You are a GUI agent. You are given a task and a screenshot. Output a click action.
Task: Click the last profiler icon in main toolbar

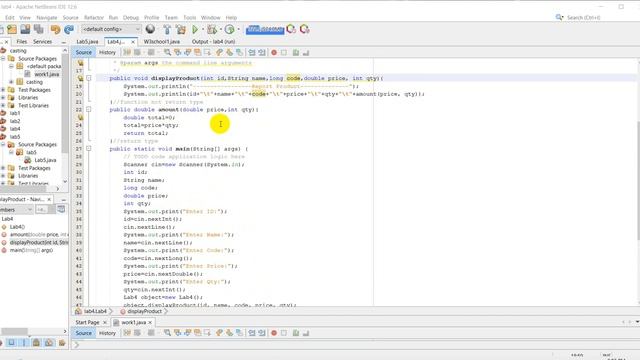point(304,29)
